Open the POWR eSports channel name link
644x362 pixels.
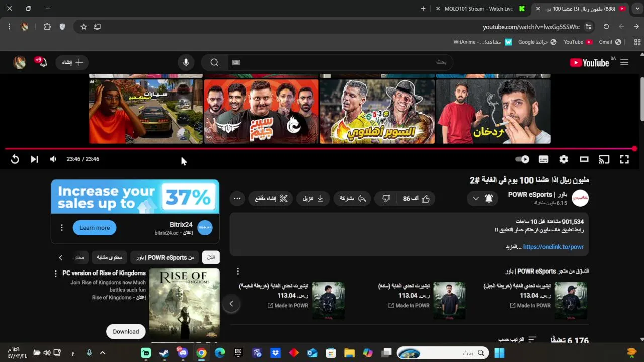click(x=537, y=195)
